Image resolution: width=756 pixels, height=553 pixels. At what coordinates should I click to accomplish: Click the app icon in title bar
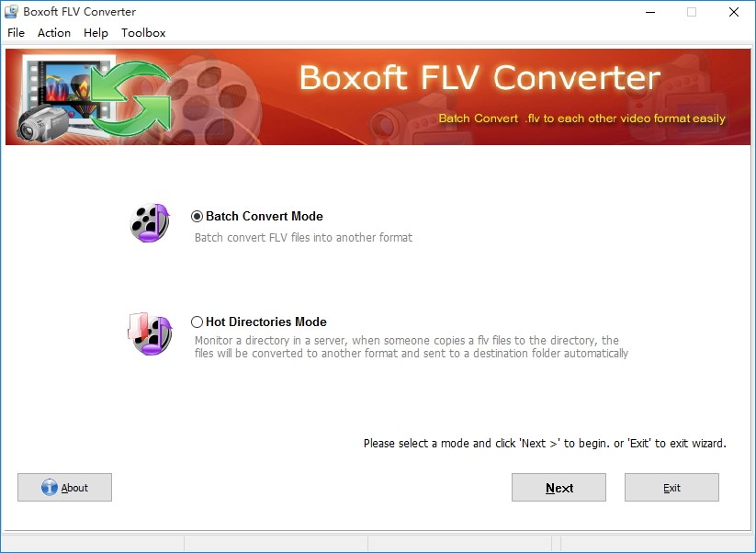(11, 12)
